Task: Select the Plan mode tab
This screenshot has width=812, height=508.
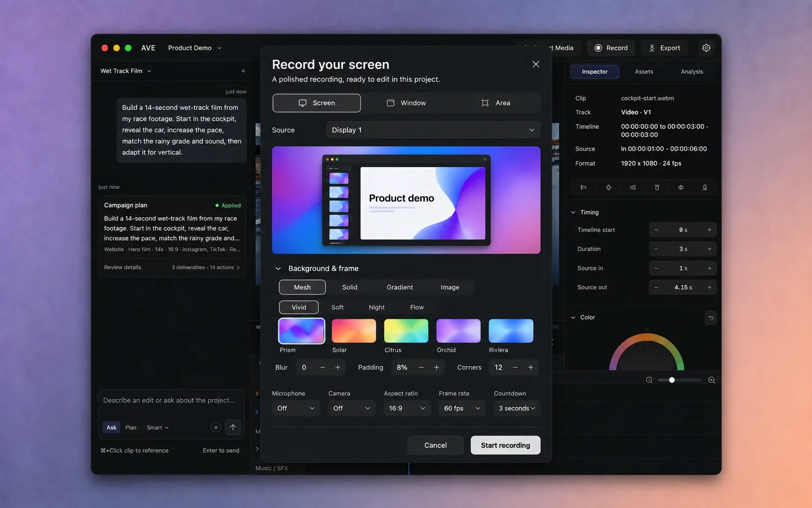Action: 131,428
